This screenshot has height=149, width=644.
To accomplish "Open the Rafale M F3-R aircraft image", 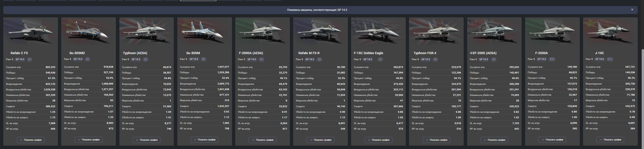I will (320, 32).
